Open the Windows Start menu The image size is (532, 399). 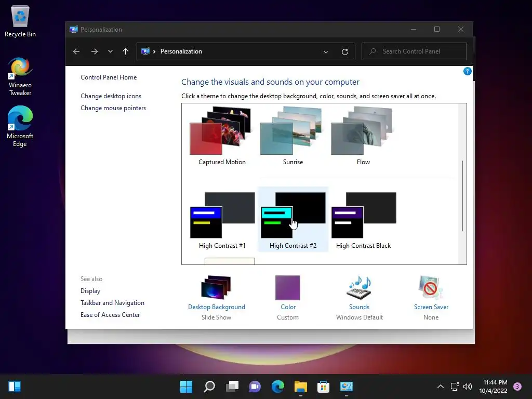click(x=186, y=387)
